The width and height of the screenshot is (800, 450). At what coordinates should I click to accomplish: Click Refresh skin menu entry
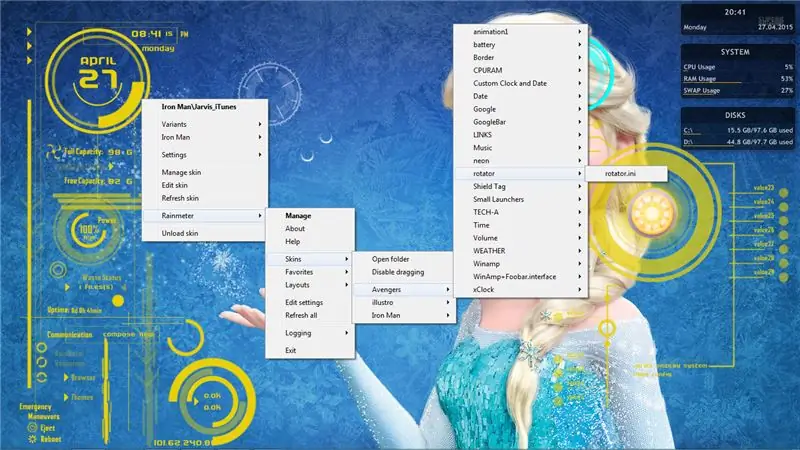[205, 198]
